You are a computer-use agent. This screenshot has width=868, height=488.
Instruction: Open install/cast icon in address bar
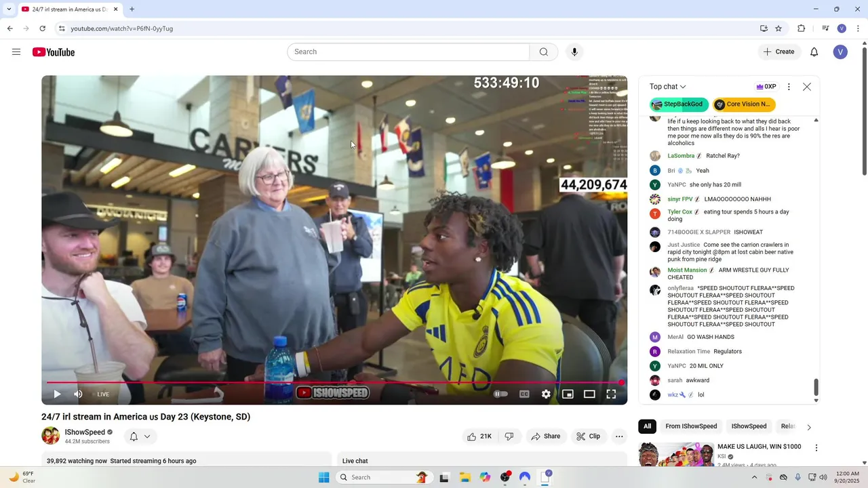click(764, 28)
